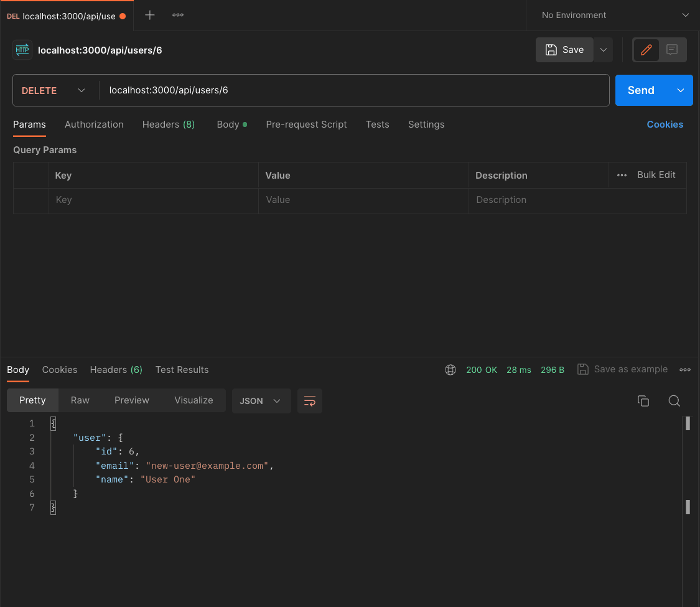Open the response search magnifier icon
The width and height of the screenshot is (700, 607).
point(674,401)
